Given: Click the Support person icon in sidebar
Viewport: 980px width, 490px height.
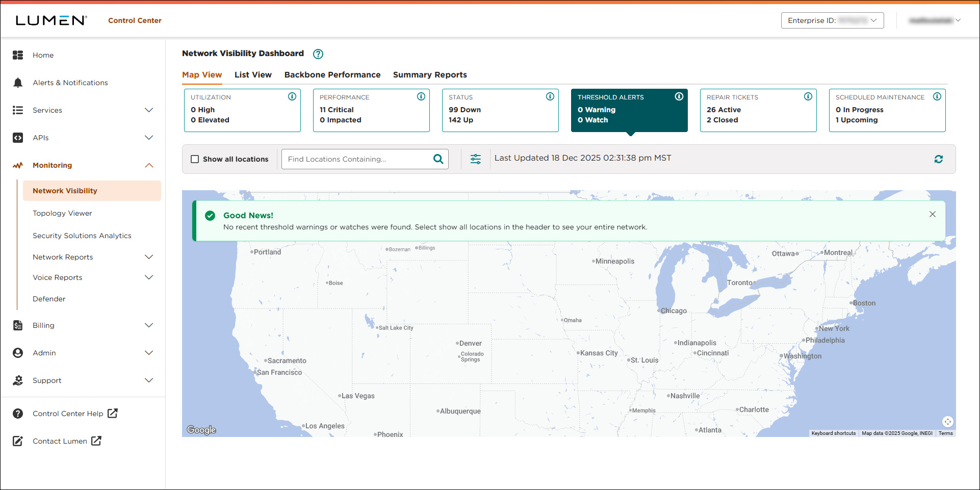Looking at the screenshot, I should click(18, 380).
